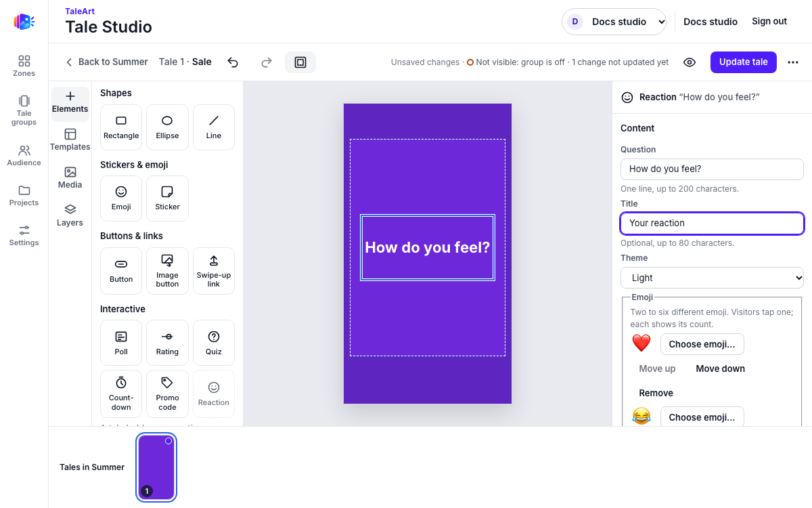Go to Audience section
Viewport: 812px width, 508px height.
click(x=24, y=155)
